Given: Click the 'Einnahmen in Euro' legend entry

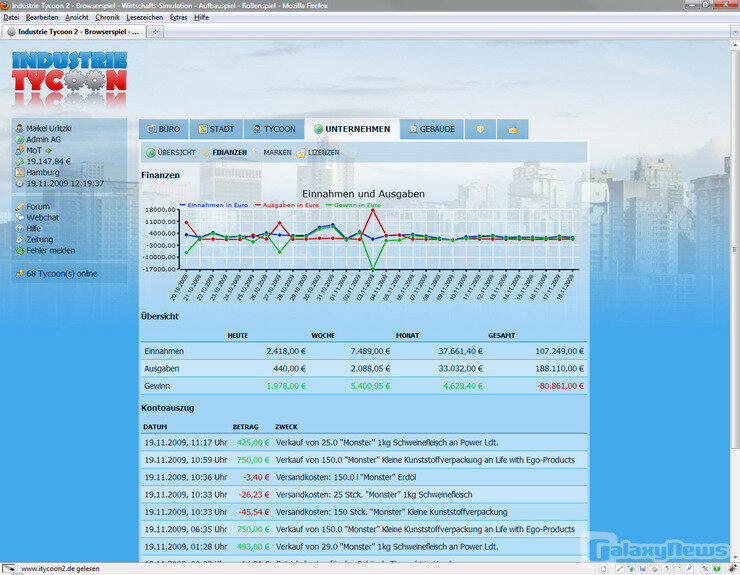Looking at the screenshot, I should [x=214, y=205].
